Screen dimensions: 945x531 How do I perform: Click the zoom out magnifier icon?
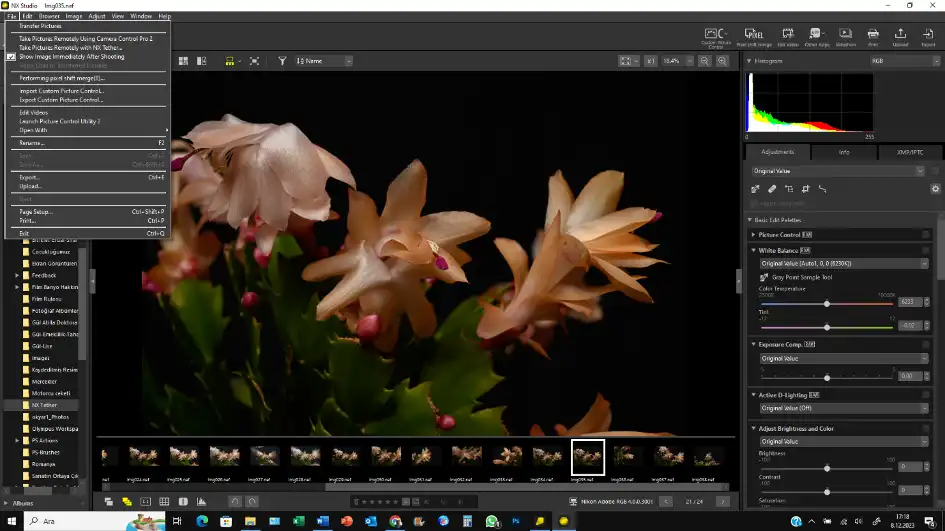[704, 61]
